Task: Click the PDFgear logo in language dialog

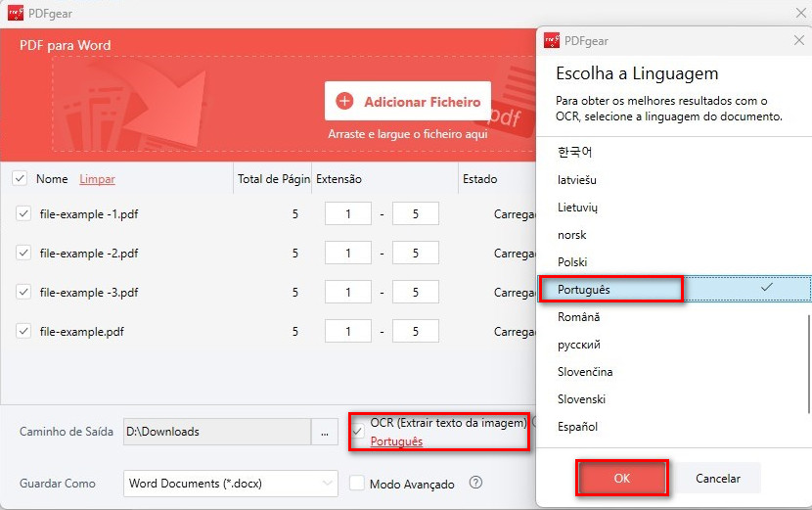Action: pyautogui.click(x=552, y=41)
